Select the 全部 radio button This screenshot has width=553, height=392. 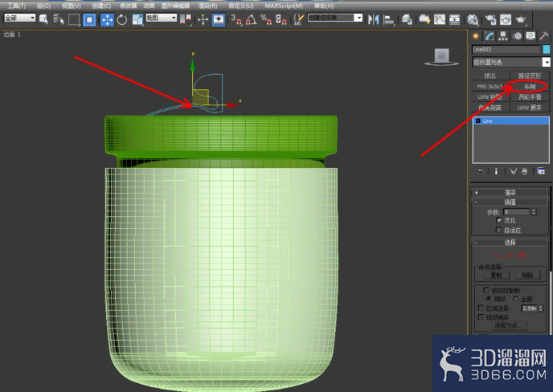click(x=515, y=299)
